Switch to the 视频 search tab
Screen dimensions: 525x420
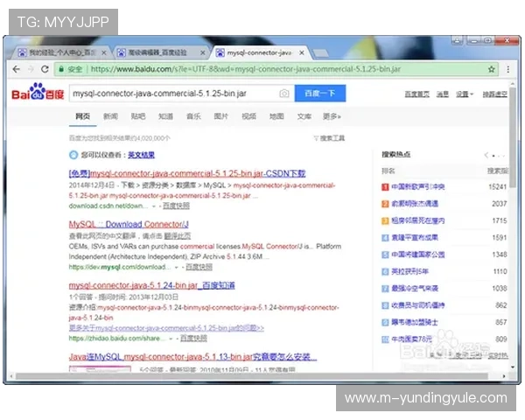pos(248,116)
